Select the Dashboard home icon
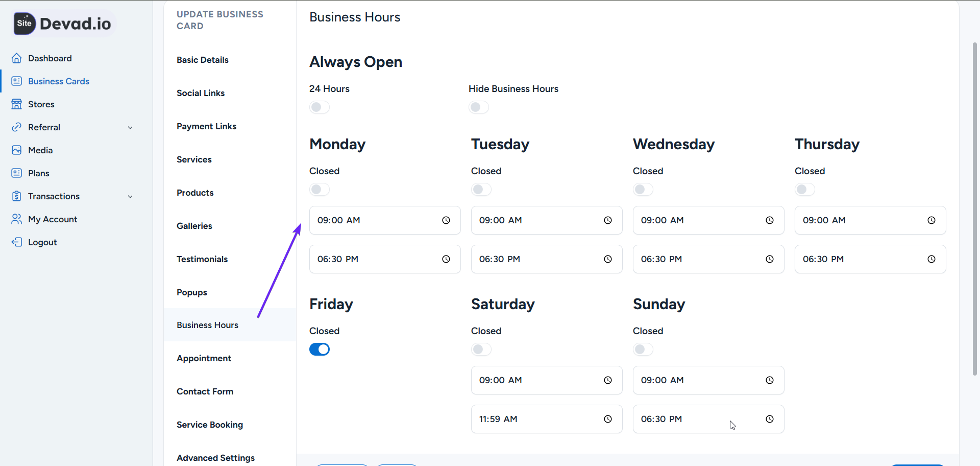 pos(17,58)
